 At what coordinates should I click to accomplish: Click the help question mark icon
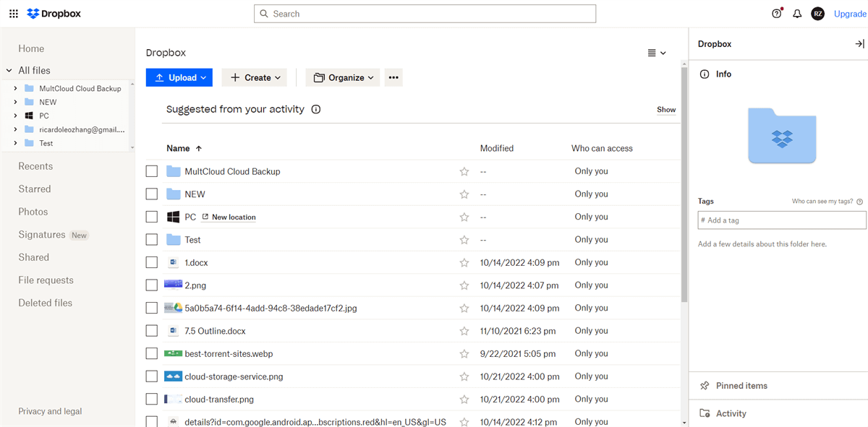(776, 14)
